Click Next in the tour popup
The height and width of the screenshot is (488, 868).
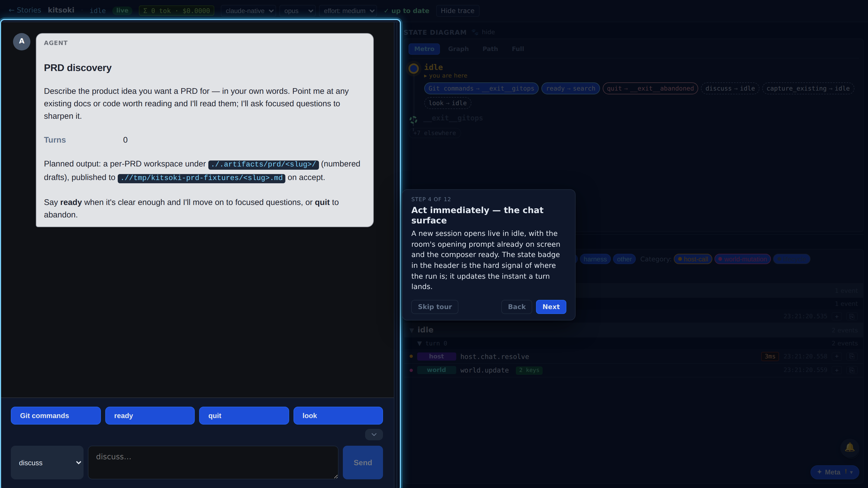click(x=551, y=307)
